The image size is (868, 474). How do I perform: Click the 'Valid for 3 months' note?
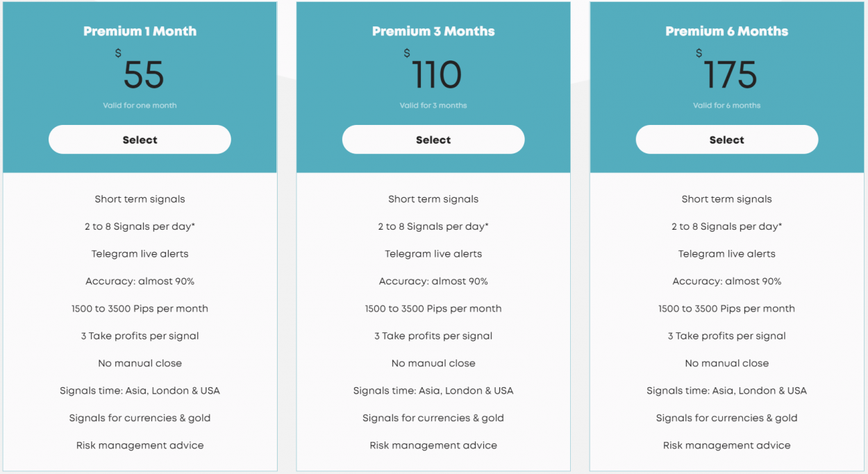pyautogui.click(x=433, y=105)
